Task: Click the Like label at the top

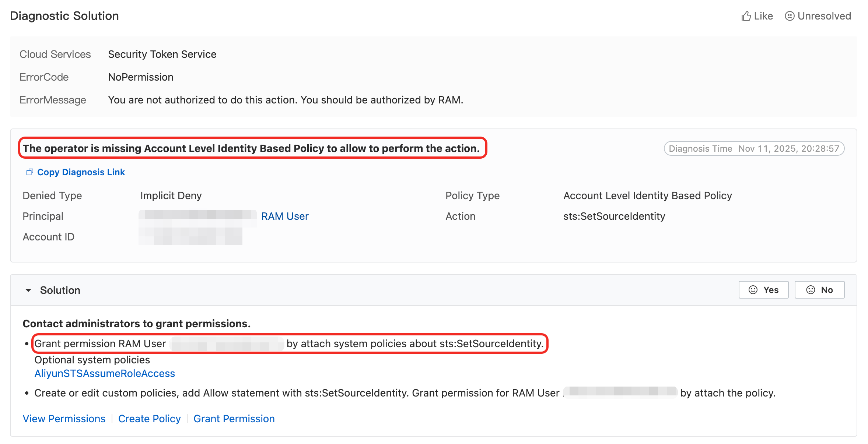Action: point(763,16)
